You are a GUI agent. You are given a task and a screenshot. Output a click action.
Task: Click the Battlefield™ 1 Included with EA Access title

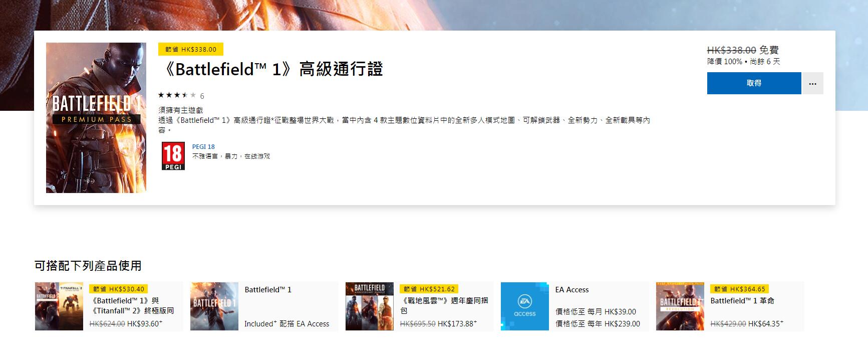(268, 290)
